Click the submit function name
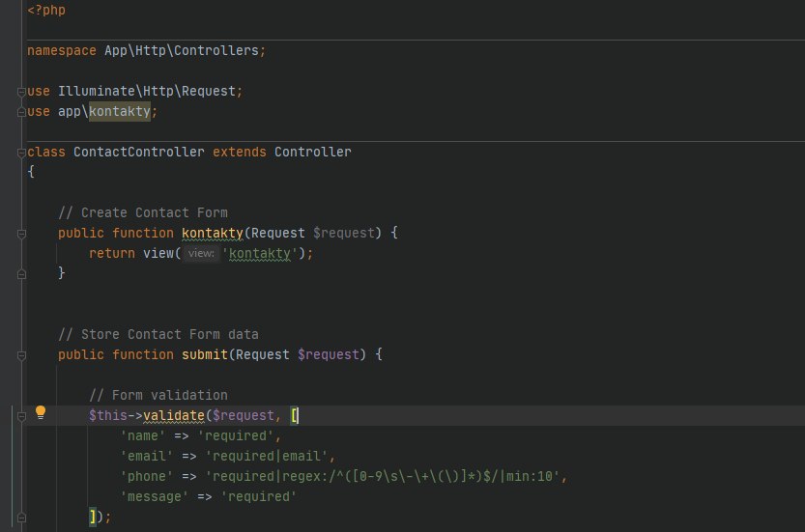Screen dimensions: 805x532 tap(204, 354)
